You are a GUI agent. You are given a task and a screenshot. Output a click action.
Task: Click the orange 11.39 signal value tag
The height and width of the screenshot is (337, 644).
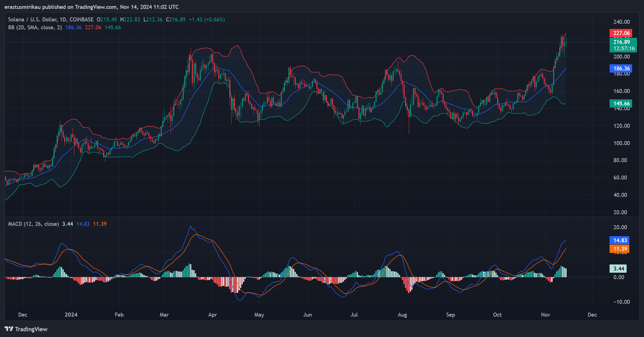coord(619,249)
